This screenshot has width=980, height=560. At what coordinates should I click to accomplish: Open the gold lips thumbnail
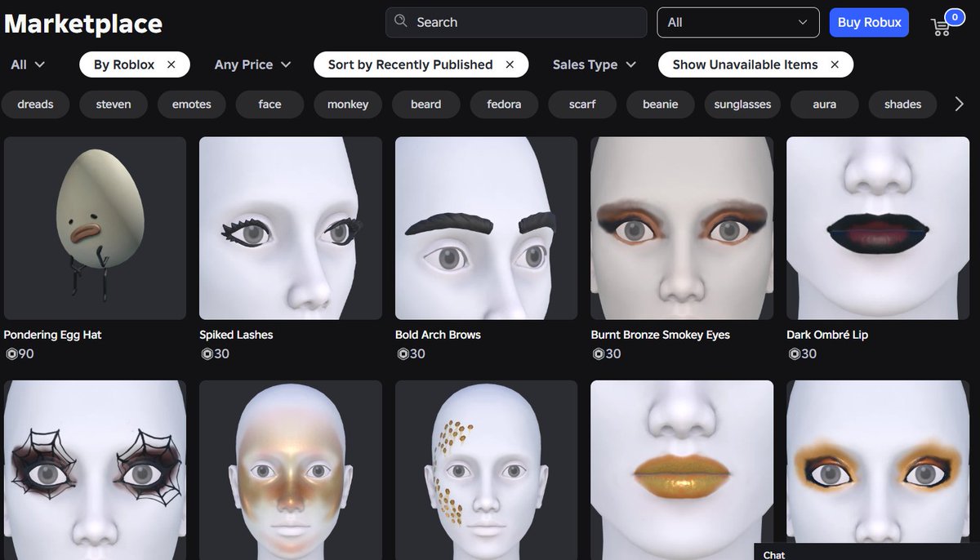click(x=682, y=470)
